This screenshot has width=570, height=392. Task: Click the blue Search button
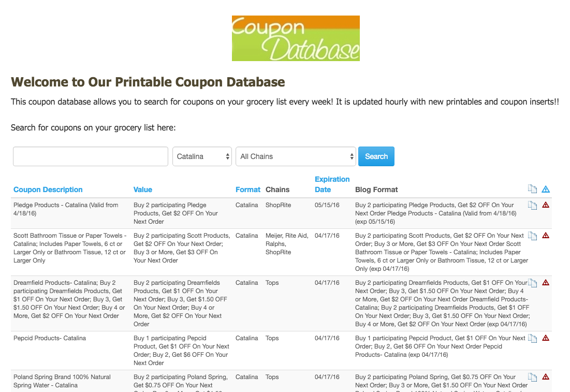point(376,156)
